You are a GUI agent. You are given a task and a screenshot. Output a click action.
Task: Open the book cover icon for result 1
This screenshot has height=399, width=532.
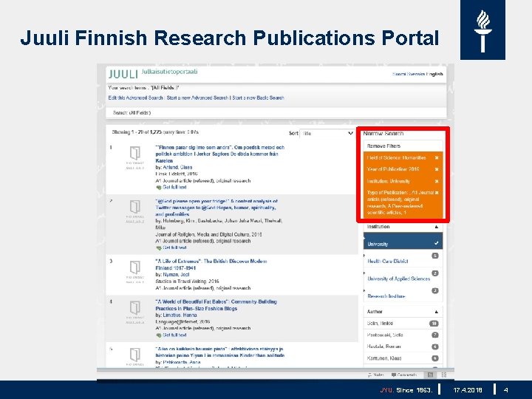pos(135,153)
